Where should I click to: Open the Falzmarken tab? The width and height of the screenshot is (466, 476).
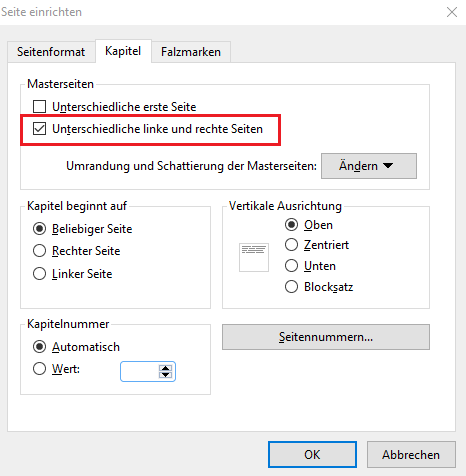pos(191,52)
